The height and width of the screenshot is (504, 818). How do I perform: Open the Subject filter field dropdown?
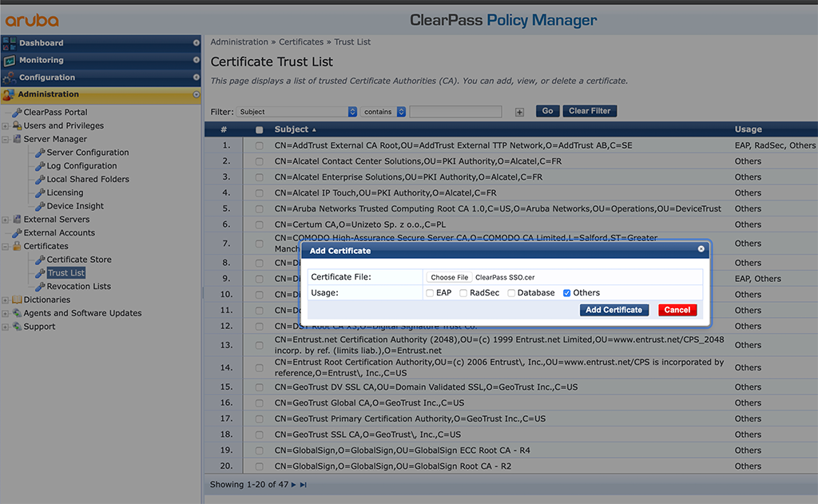[x=296, y=112]
